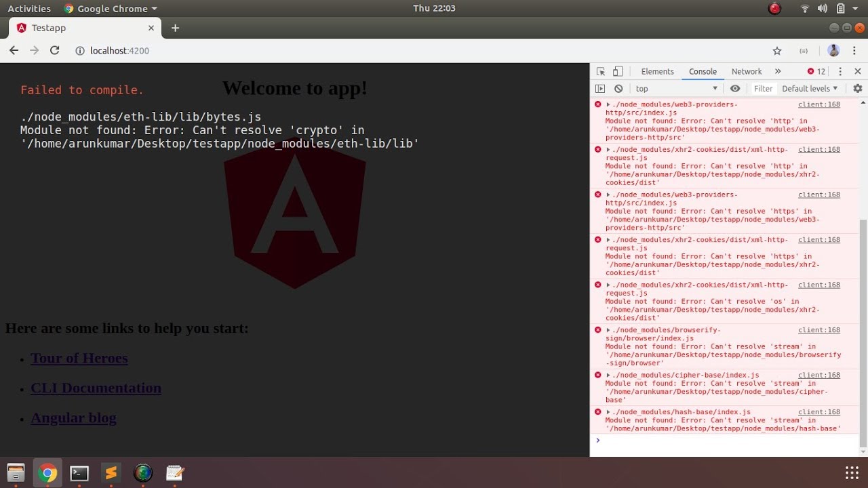
Task: Click the 12 errors counter badge
Action: [x=816, y=71]
